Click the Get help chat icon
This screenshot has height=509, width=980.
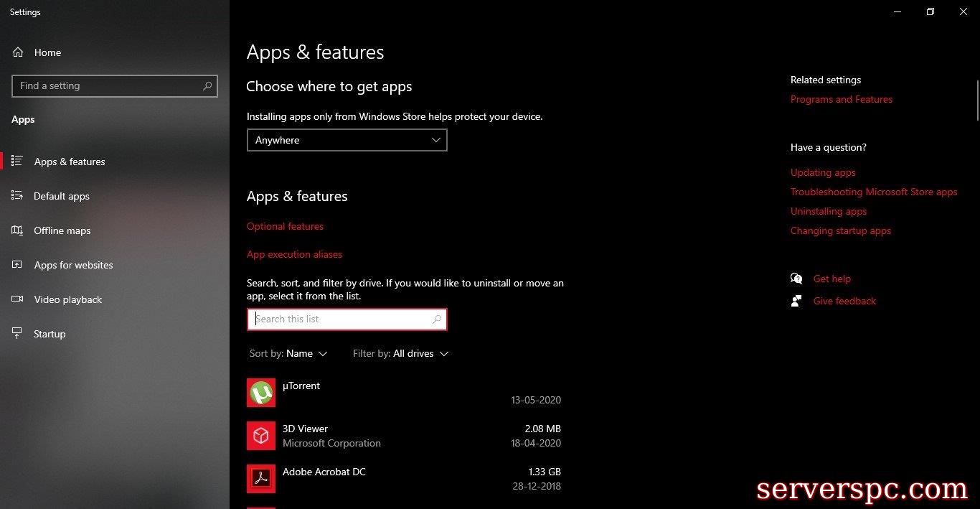(796, 279)
